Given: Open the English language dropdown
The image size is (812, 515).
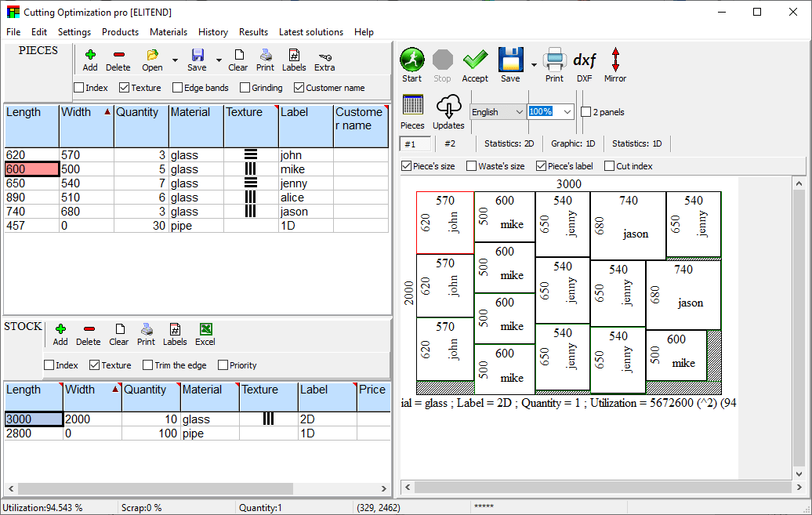Looking at the screenshot, I should (x=518, y=111).
